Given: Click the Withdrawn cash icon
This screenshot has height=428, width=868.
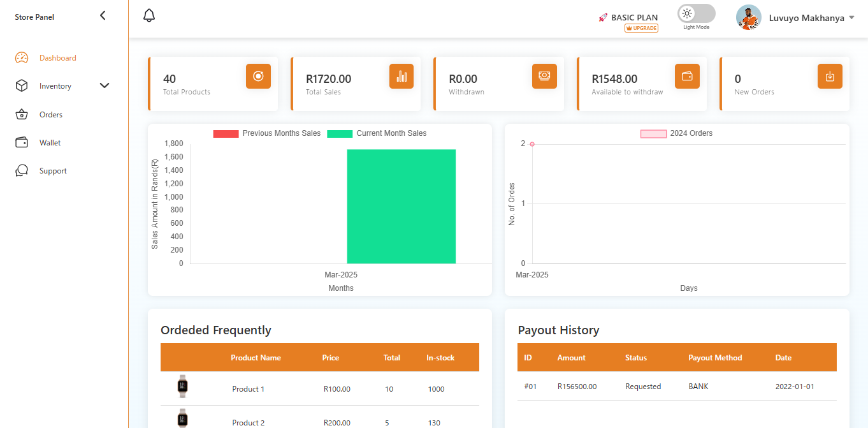Looking at the screenshot, I should (544, 77).
